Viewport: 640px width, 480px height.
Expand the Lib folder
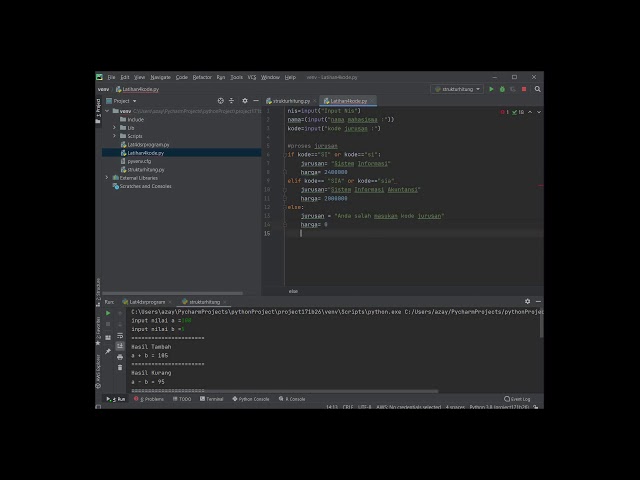[x=115, y=128]
